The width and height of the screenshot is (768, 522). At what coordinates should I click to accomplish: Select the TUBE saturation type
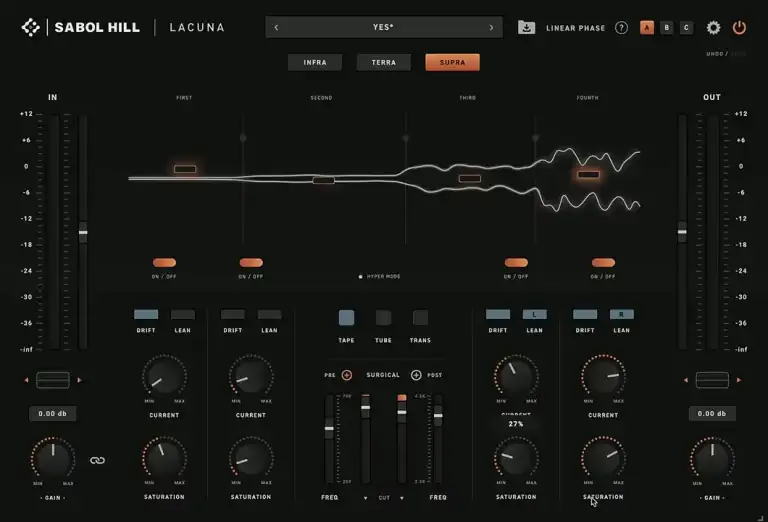[x=383, y=318]
